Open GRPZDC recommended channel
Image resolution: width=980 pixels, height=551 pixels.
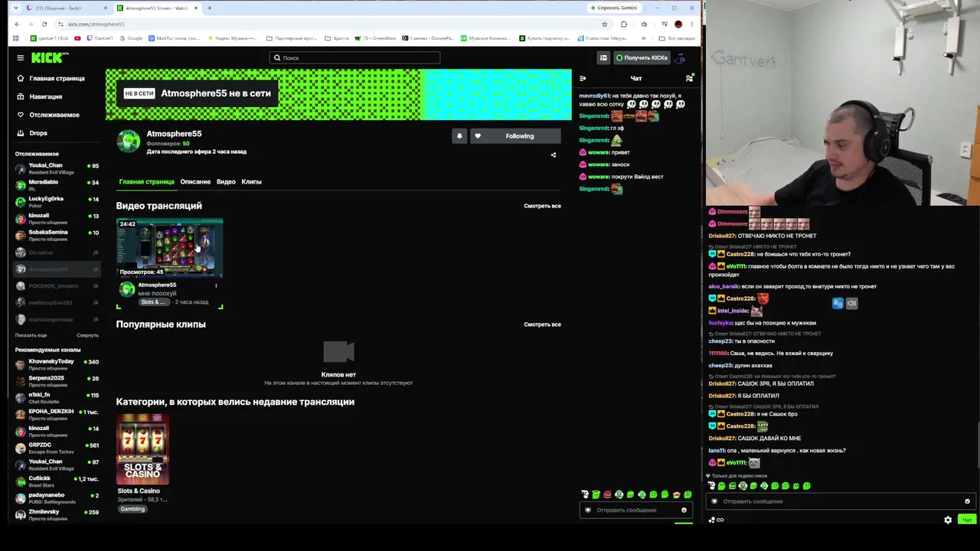(x=57, y=448)
